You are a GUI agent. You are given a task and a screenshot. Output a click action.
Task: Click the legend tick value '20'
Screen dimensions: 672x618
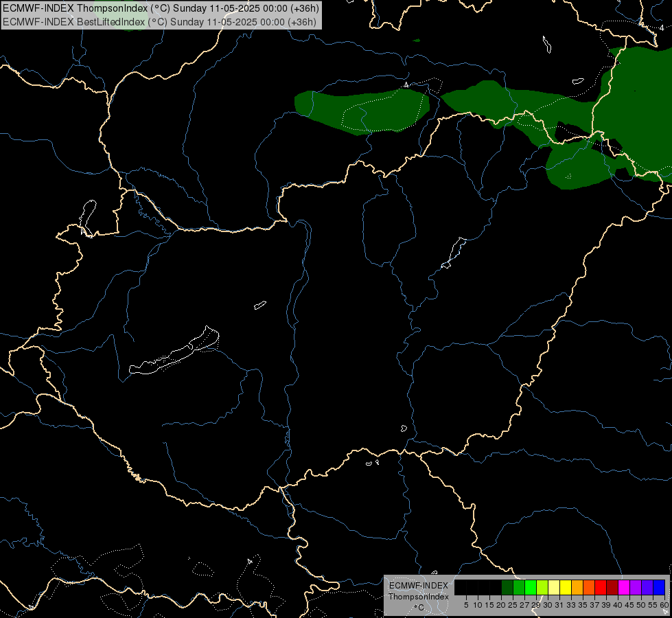click(x=501, y=605)
